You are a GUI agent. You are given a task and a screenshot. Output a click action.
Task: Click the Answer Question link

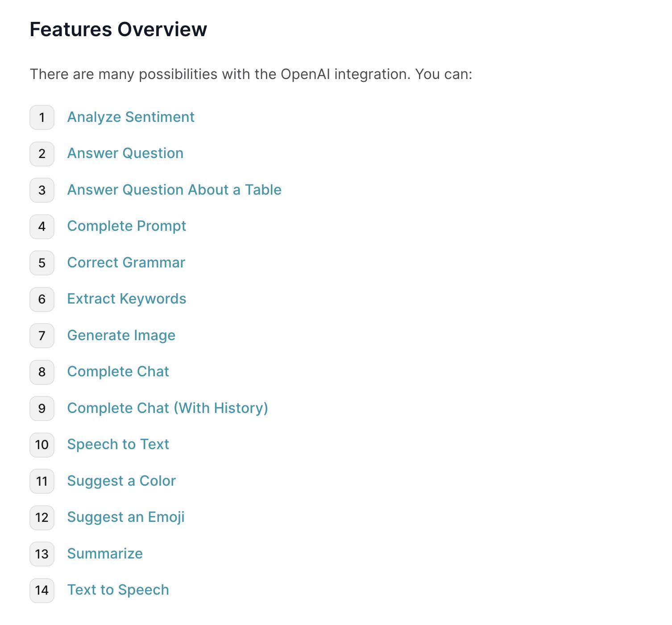[x=125, y=153]
